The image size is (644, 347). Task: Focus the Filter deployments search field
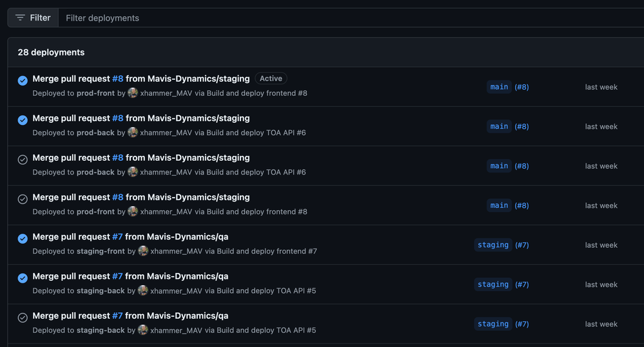point(351,17)
